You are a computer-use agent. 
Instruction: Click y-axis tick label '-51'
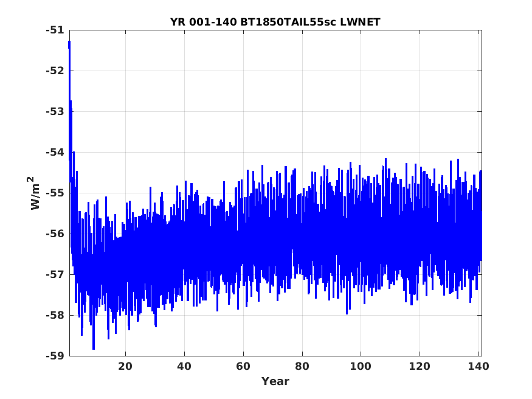55,30
